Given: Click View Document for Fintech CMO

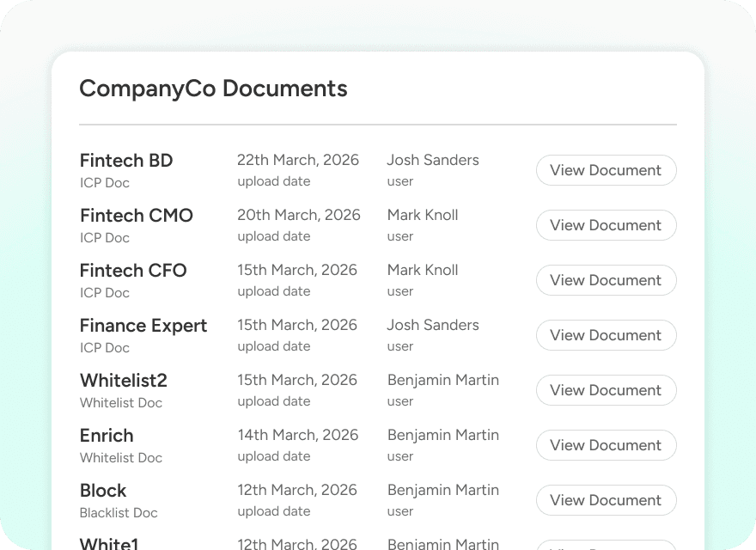Looking at the screenshot, I should coord(606,225).
